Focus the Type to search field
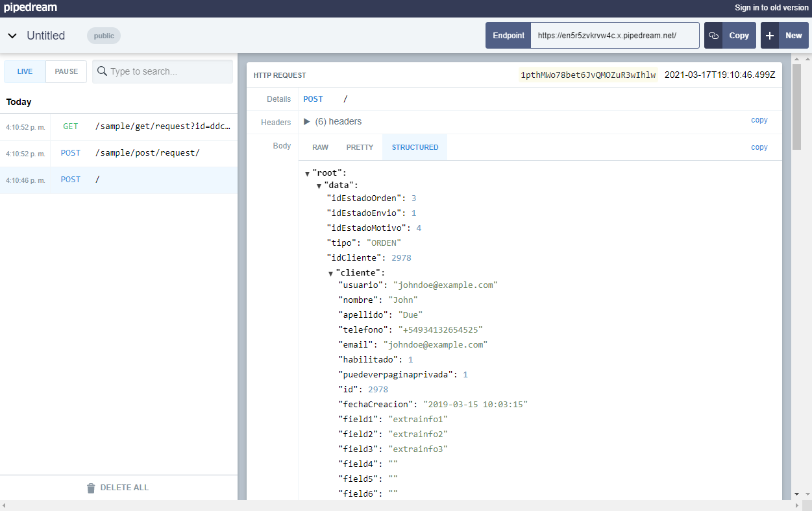 point(162,71)
